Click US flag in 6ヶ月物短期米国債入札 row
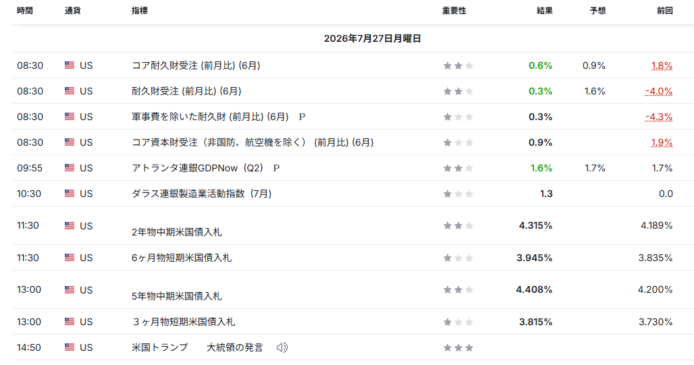Viewport: 694px width, 365px height. (x=69, y=257)
